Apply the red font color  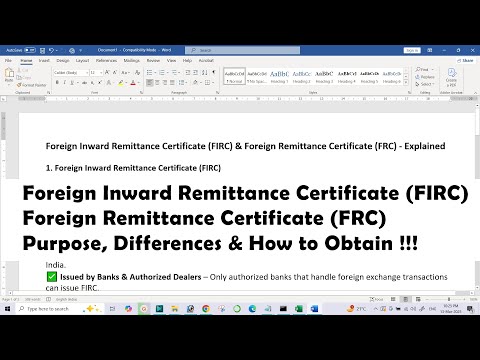pos(133,82)
